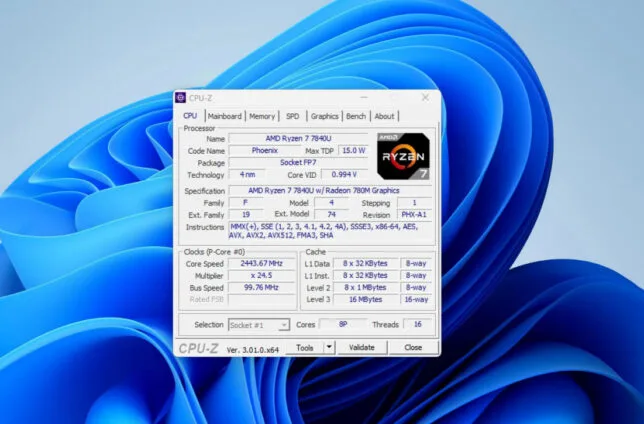Open the Graphics tab

coord(324,116)
